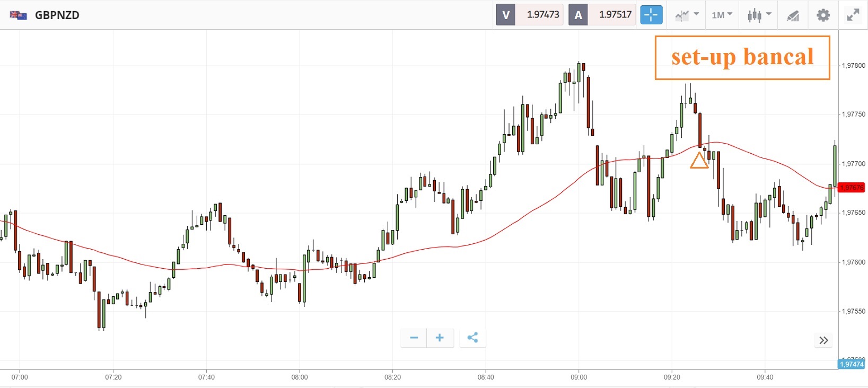Share the chart

click(x=472, y=338)
